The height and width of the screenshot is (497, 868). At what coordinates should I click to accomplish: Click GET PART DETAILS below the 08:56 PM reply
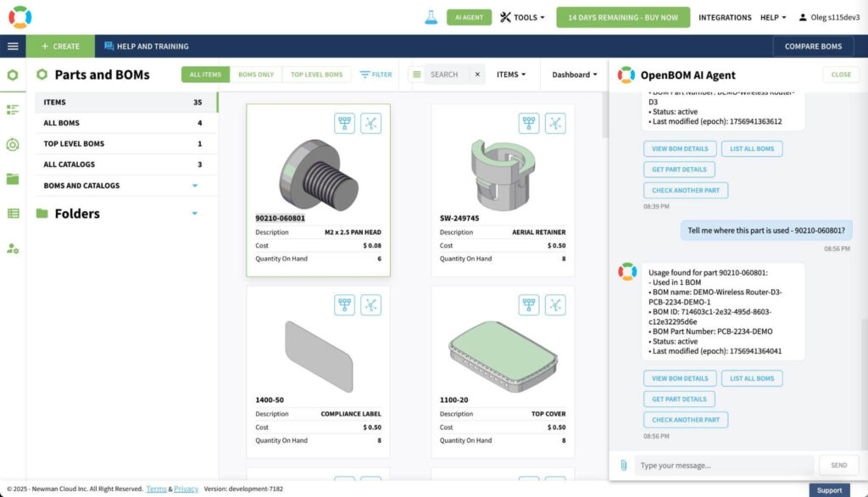(679, 399)
